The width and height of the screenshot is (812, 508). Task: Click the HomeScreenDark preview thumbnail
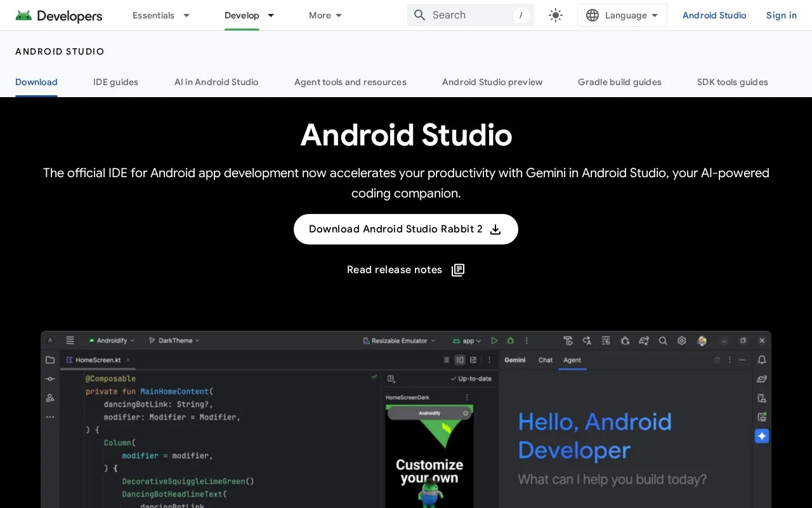[429, 456]
